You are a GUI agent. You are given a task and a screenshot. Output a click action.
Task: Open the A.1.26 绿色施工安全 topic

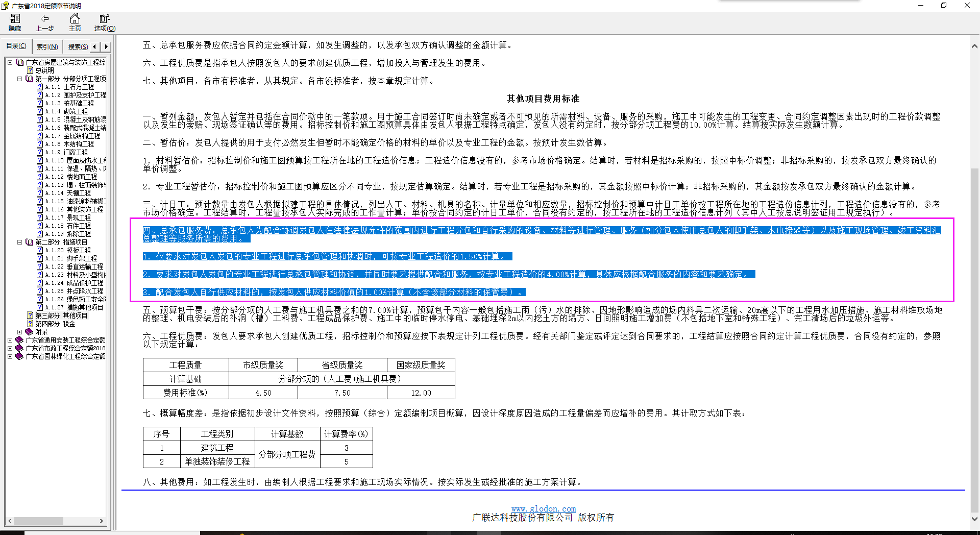[x=76, y=299]
